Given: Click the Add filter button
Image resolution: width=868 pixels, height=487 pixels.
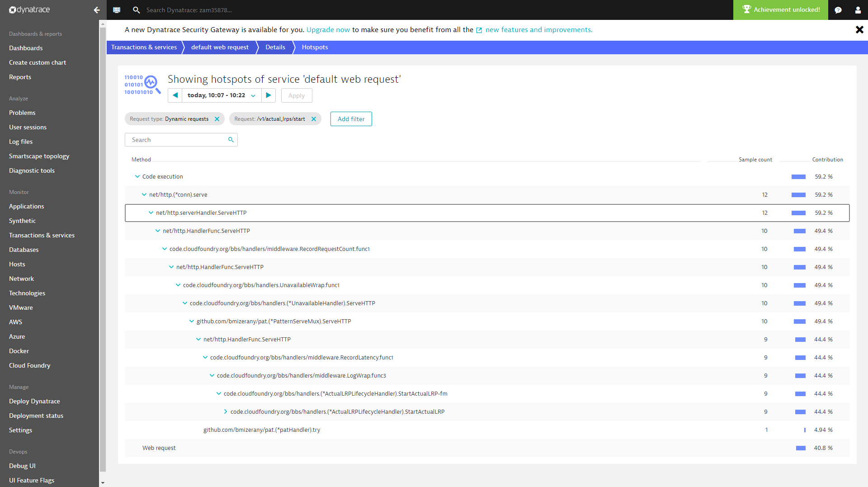Looking at the screenshot, I should pos(351,119).
